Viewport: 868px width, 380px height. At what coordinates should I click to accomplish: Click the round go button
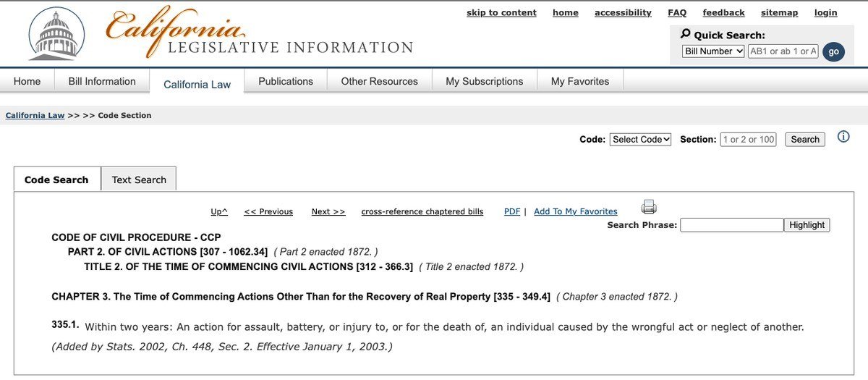tap(833, 51)
